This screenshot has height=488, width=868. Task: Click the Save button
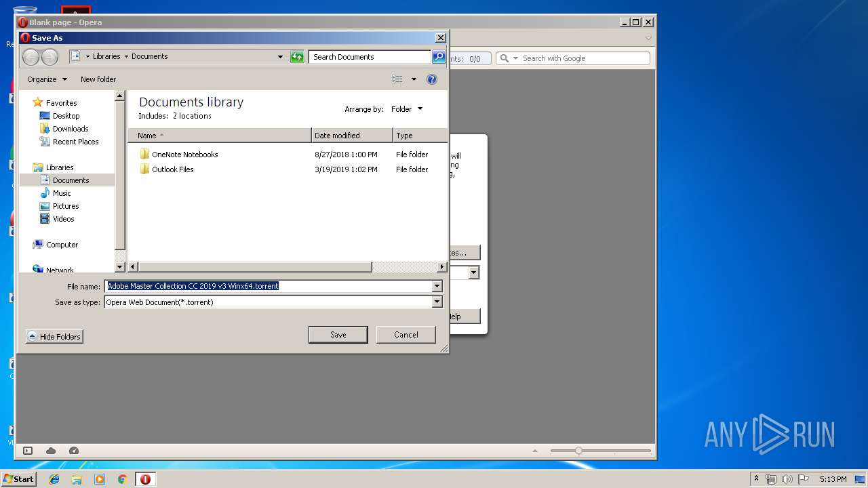pyautogui.click(x=338, y=335)
